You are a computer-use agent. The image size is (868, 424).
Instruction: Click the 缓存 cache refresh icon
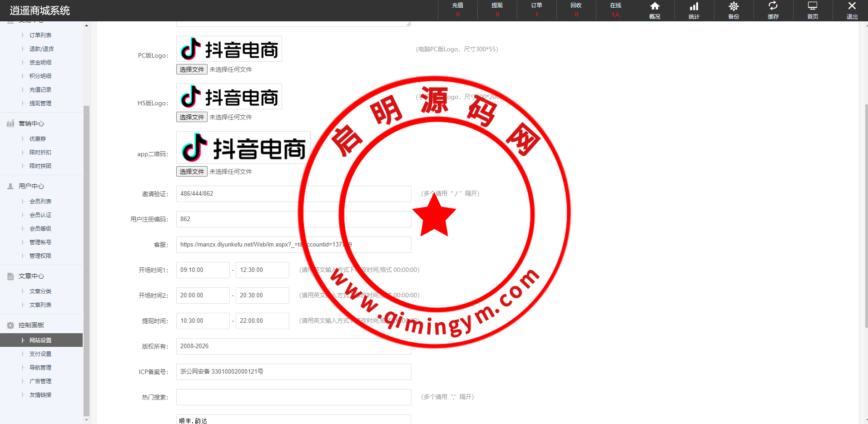click(773, 6)
